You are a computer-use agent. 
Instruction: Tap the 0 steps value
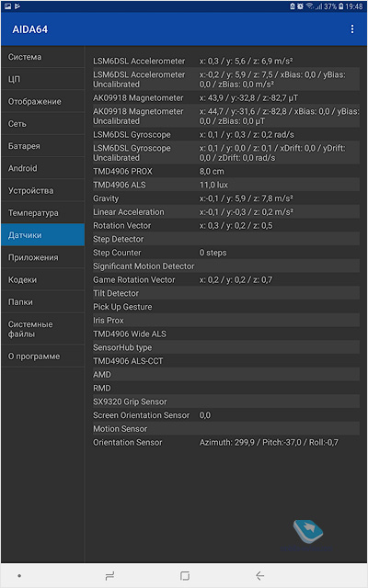pos(213,253)
